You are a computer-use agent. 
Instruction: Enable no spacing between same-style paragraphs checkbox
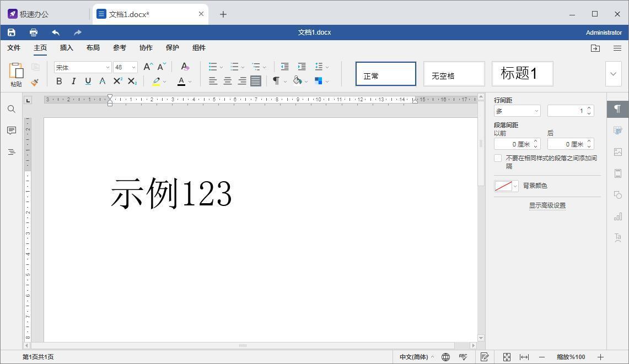498,159
